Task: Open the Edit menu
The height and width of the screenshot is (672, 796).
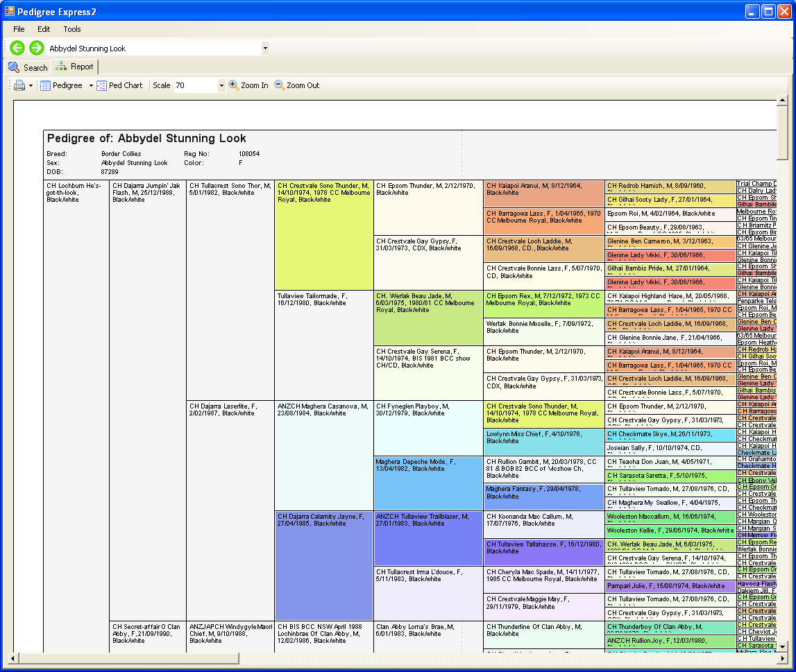Action: pyautogui.click(x=44, y=29)
